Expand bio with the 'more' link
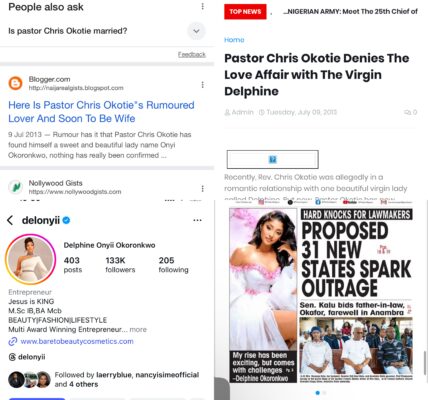The image size is (428, 400). pyautogui.click(x=138, y=329)
